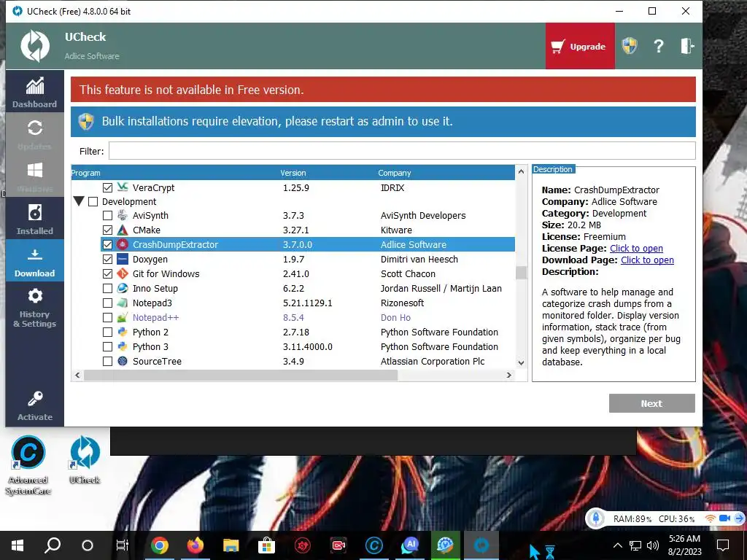Select the Python 3 row
The image size is (747, 560).
click(308, 346)
